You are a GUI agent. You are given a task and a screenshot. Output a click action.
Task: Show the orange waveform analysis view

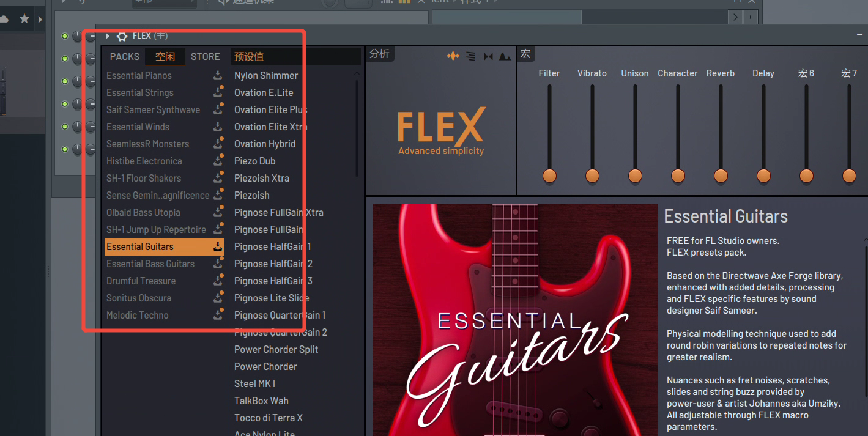click(453, 56)
